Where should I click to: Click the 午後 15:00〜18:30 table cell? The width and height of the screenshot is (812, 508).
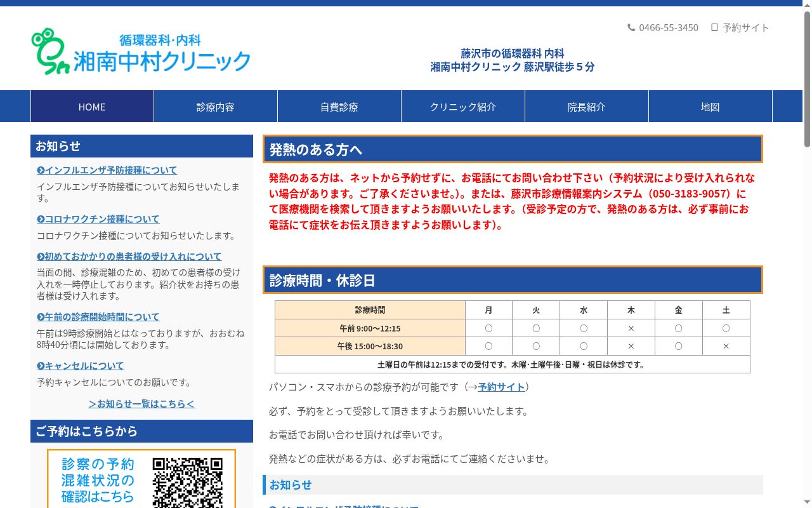click(x=370, y=346)
